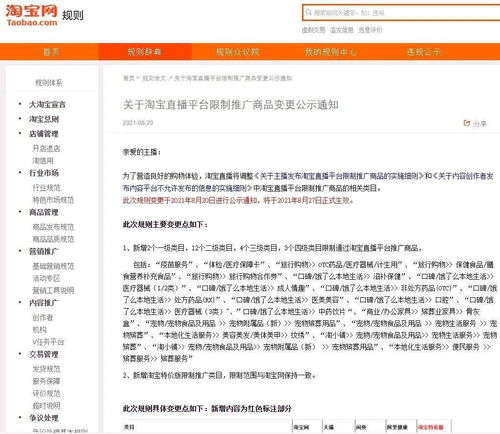Open the 违规公示 tab
The height and width of the screenshot is (434, 500).
tap(424, 52)
